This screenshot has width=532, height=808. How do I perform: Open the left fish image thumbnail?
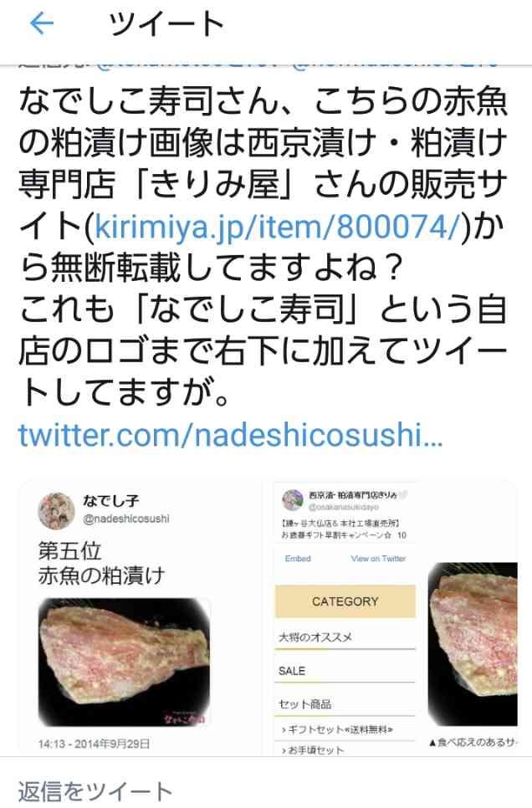click(x=125, y=662)
